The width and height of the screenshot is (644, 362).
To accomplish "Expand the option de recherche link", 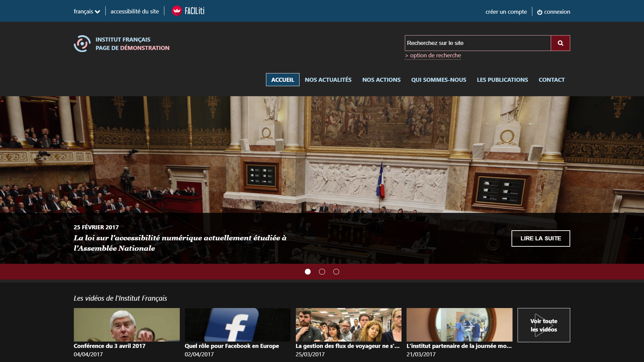I will click(433, 56).
